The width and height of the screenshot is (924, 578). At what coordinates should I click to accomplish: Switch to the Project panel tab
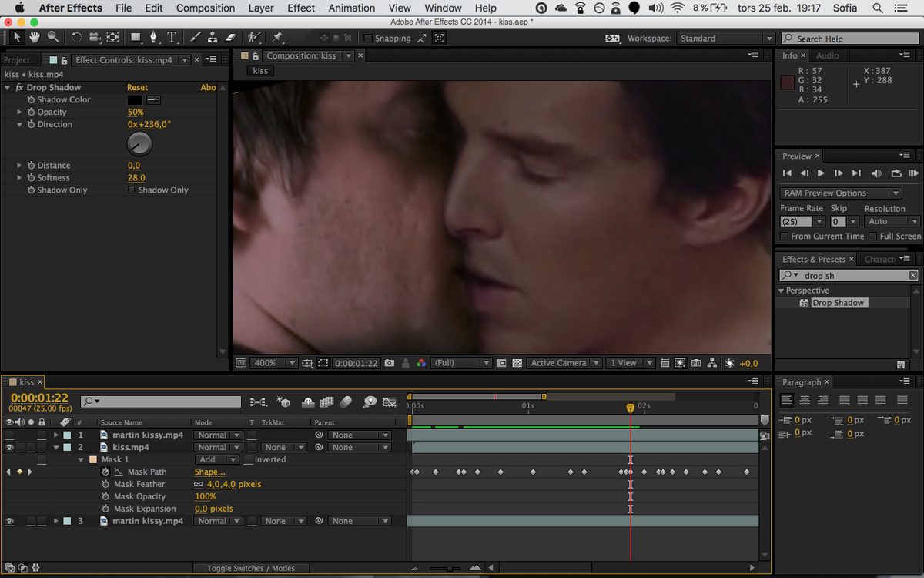pos(17,60)
